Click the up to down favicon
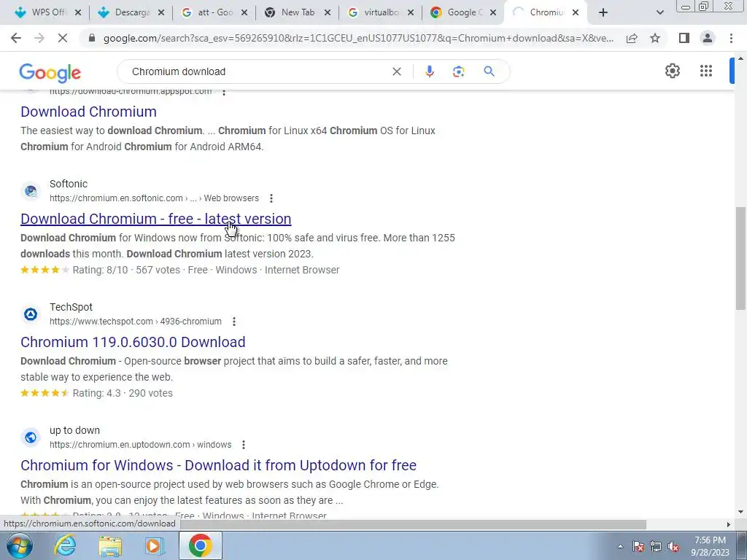Viewport: 747px width, 560px height. coord(31,437)
